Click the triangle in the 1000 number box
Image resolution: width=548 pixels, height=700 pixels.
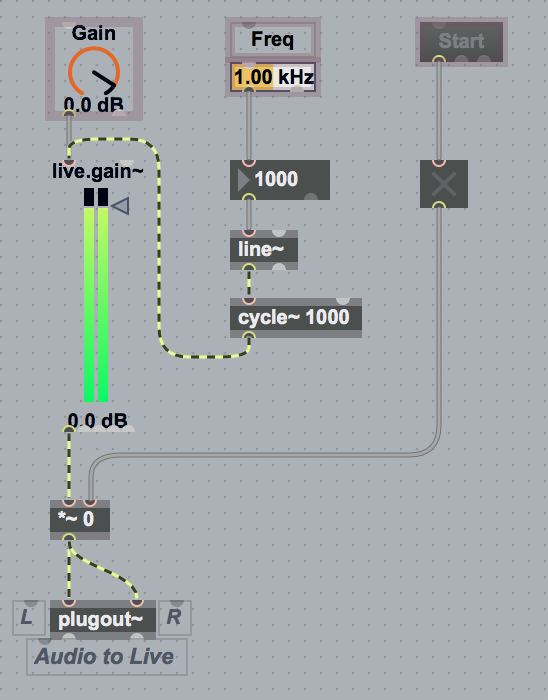pos(243,180)
